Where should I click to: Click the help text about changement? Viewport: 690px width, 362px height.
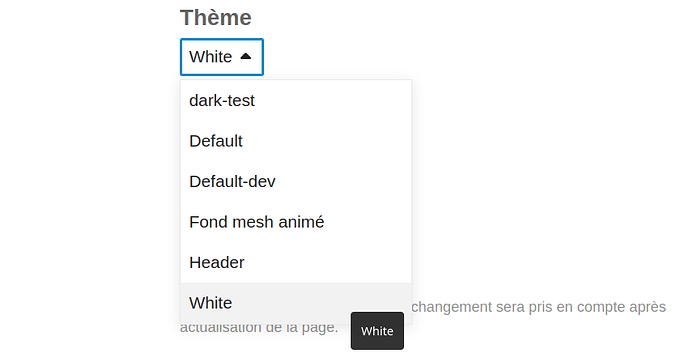click(539, 307)
